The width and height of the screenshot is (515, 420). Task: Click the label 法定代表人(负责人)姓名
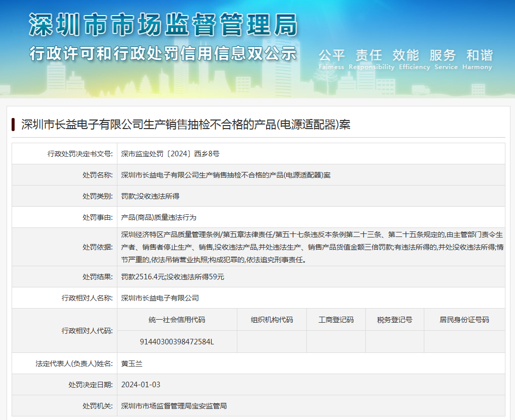click(x=74, y=364)
